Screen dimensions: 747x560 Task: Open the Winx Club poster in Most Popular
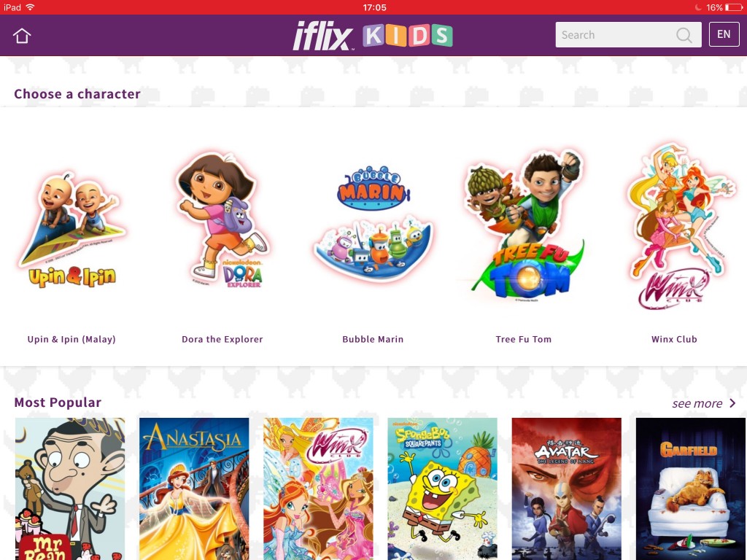318,489
